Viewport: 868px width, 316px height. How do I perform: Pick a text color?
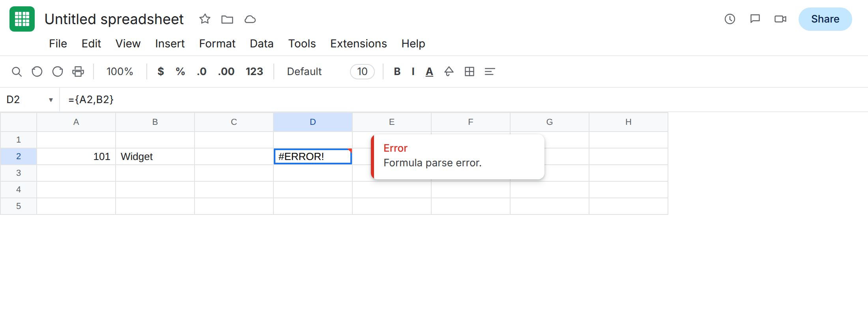point(429,71)
